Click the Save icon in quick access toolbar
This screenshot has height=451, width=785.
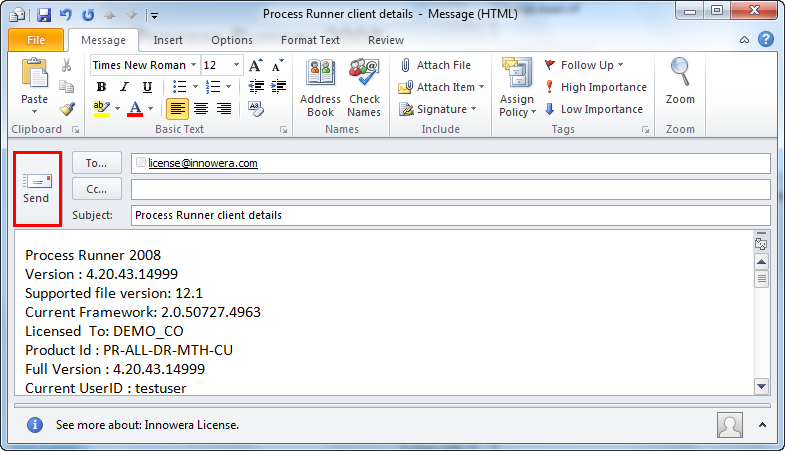point(44,15)
